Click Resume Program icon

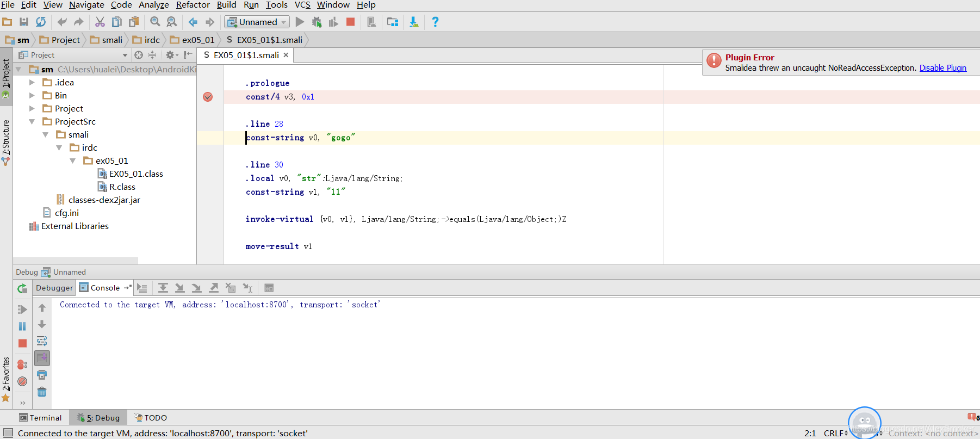pos(22,310)
